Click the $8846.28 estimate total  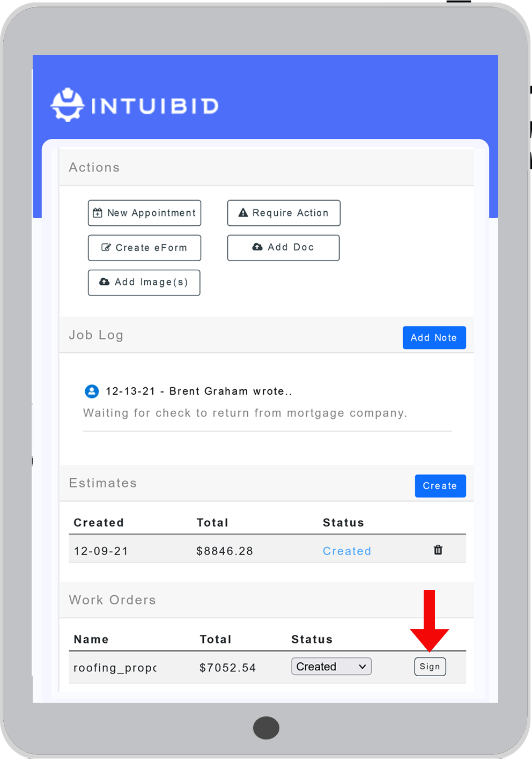(224, 551)
